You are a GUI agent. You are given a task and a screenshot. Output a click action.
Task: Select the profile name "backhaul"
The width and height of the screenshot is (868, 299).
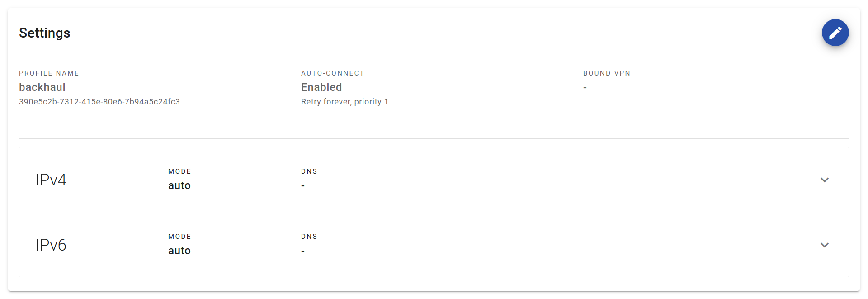pyautogui.click(x=42, y=87)
